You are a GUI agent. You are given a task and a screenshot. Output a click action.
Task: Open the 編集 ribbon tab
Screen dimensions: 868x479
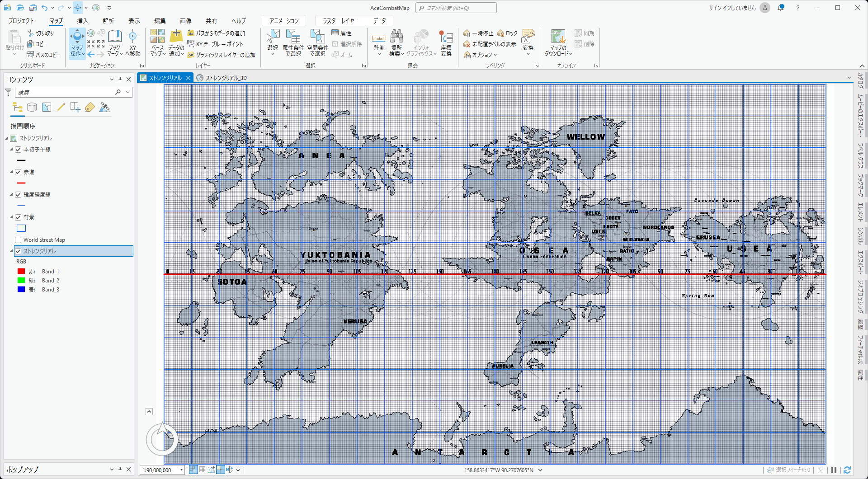160,21
